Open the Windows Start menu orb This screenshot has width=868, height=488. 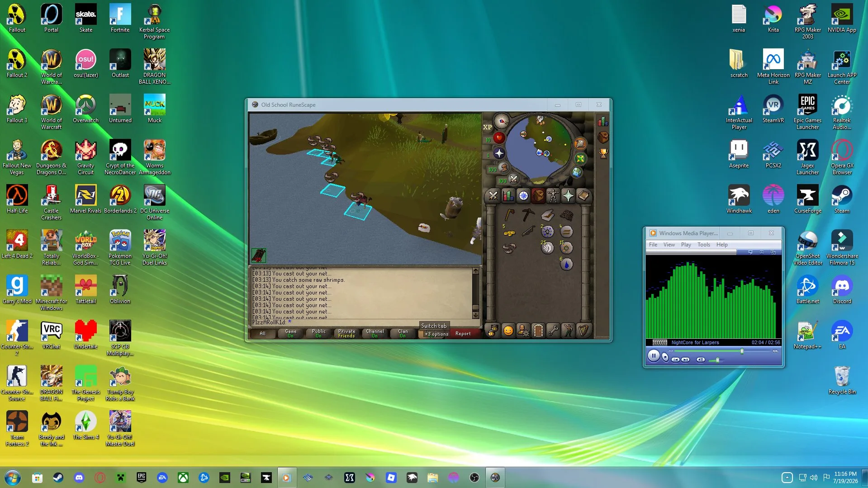pyautogui.click(x=12, y=478)
